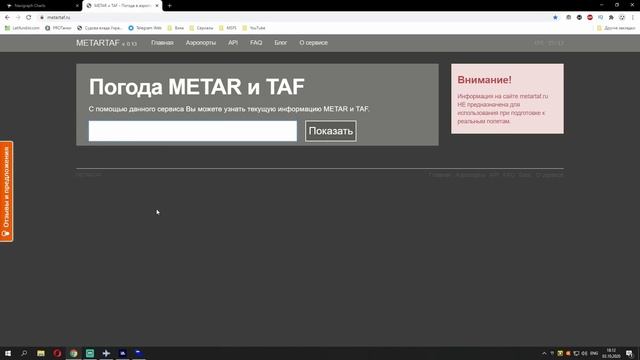
Task: Open the Chrome profile avatar icon
Action: coord(622,18)
